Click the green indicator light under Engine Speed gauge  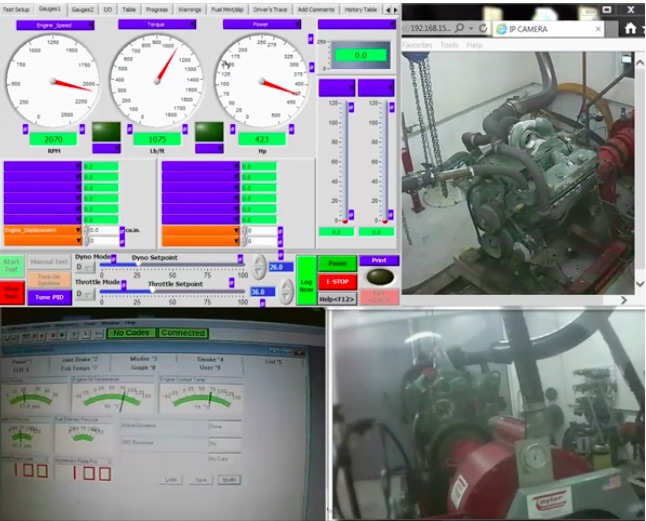[x=106, y=132]
